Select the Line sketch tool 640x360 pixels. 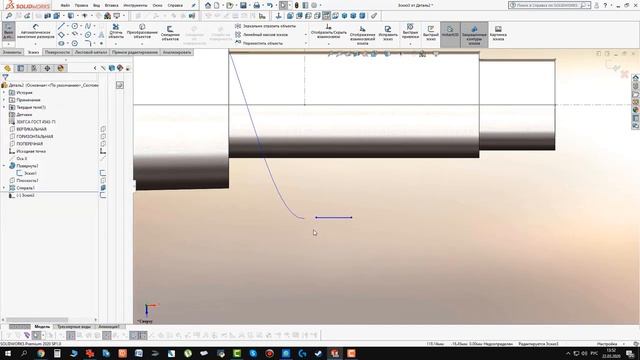(61, 26)
